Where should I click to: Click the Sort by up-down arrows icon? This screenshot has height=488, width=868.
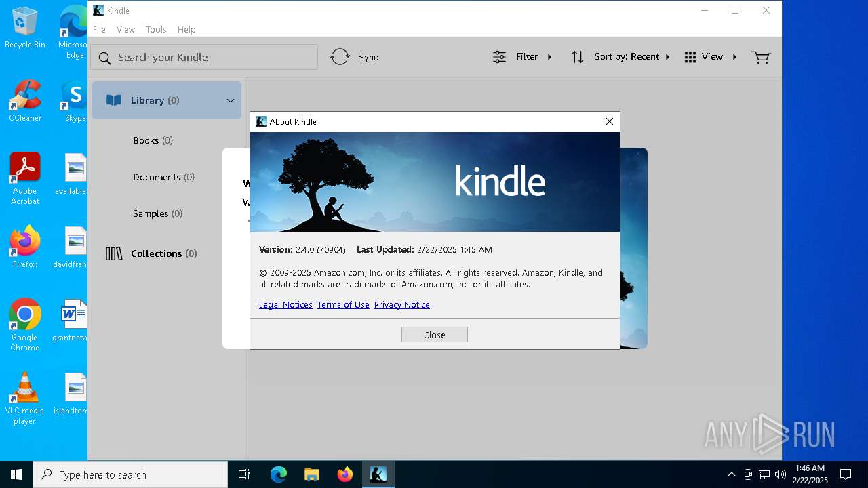pos(578,57)
